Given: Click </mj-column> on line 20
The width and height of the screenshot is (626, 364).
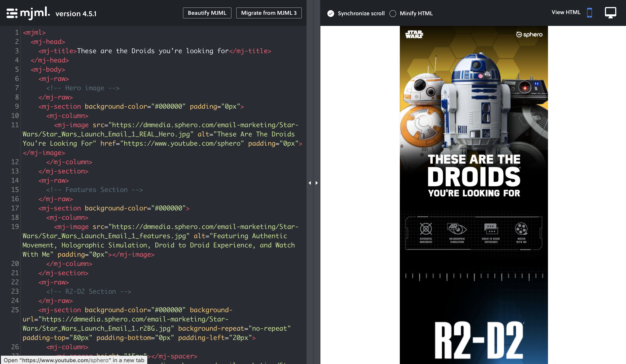Looking at the screenshot, I should (69, 264).
